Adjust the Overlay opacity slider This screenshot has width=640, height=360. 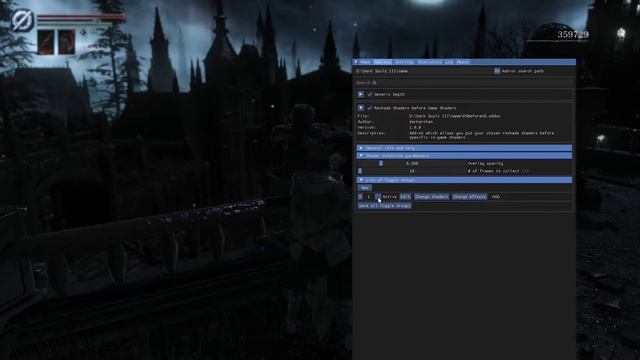point(411,163)
